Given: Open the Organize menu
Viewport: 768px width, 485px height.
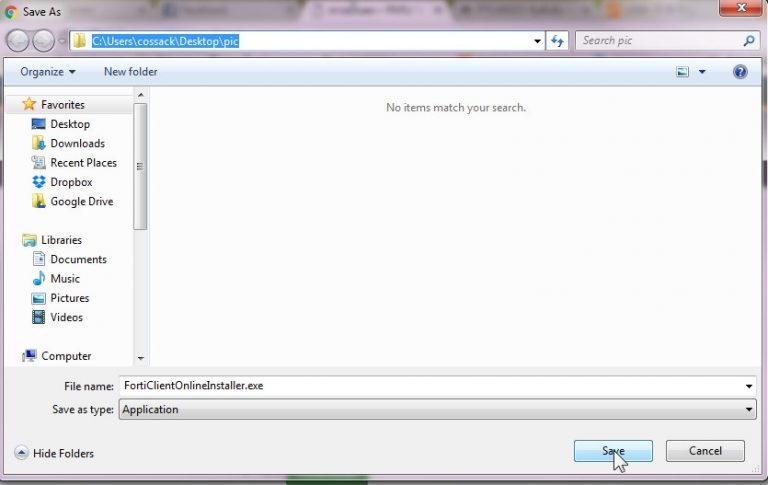Looking at the screenshot, I should [47, 72].
